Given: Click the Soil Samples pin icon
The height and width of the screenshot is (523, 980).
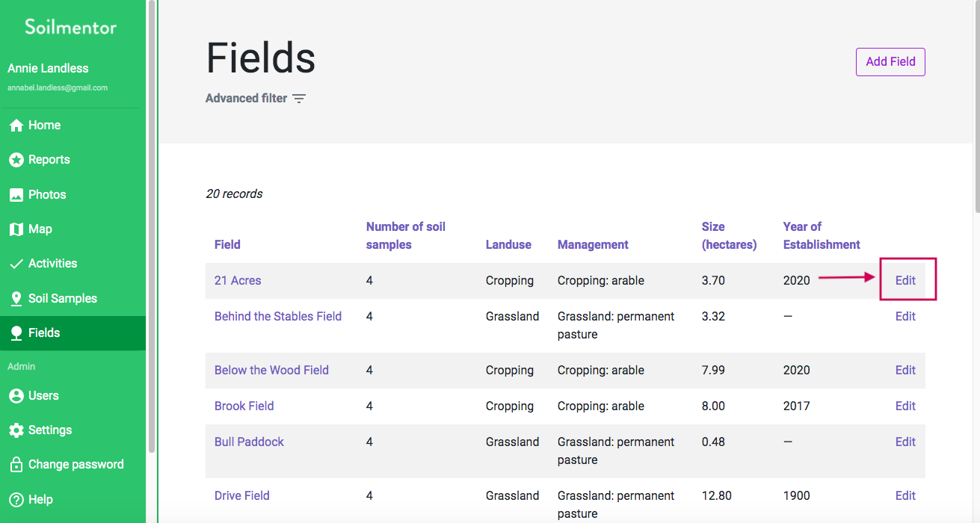Looking at the screenshot, I should 16,299.
